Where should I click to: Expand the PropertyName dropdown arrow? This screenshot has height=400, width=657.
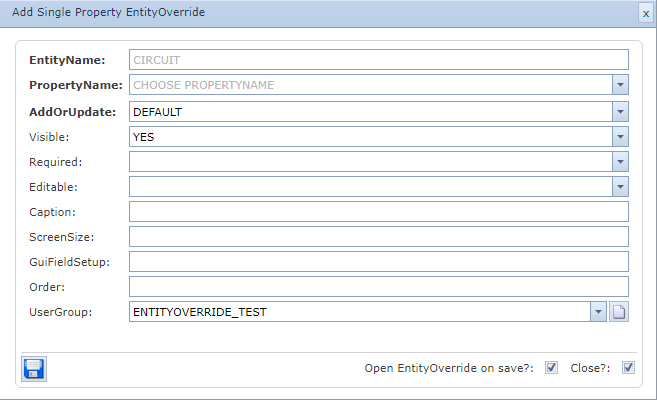point(620,86)
